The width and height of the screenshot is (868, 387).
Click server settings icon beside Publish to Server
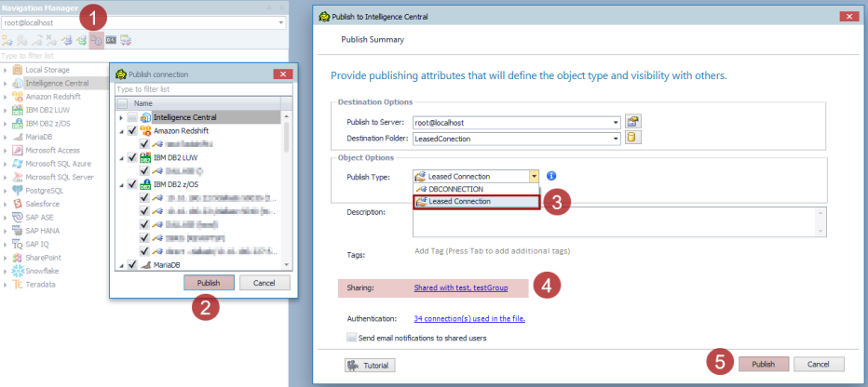coord(633,122)
